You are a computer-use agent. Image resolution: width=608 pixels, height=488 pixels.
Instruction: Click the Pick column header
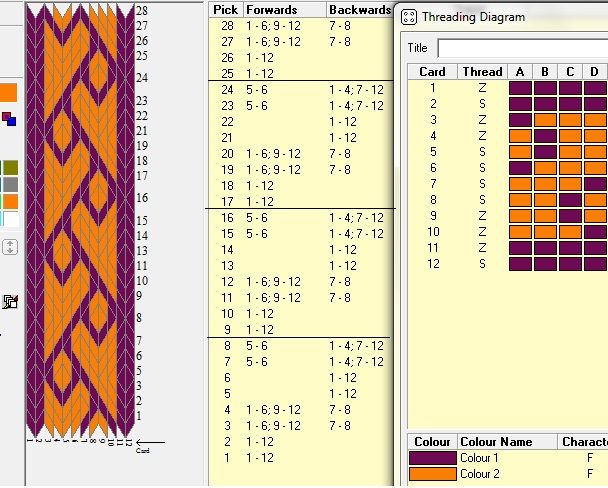coord(226,10)
